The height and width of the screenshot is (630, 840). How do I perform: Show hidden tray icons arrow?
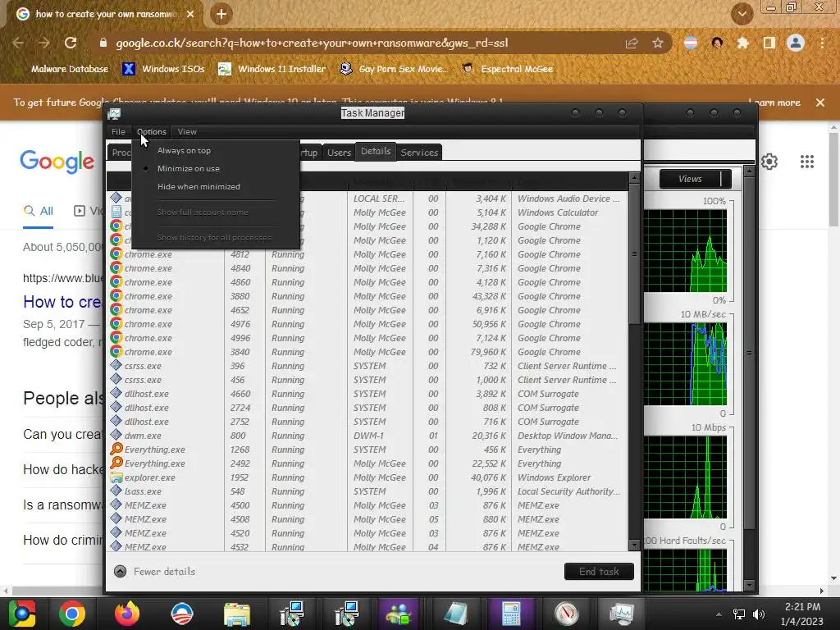point(719,614)
